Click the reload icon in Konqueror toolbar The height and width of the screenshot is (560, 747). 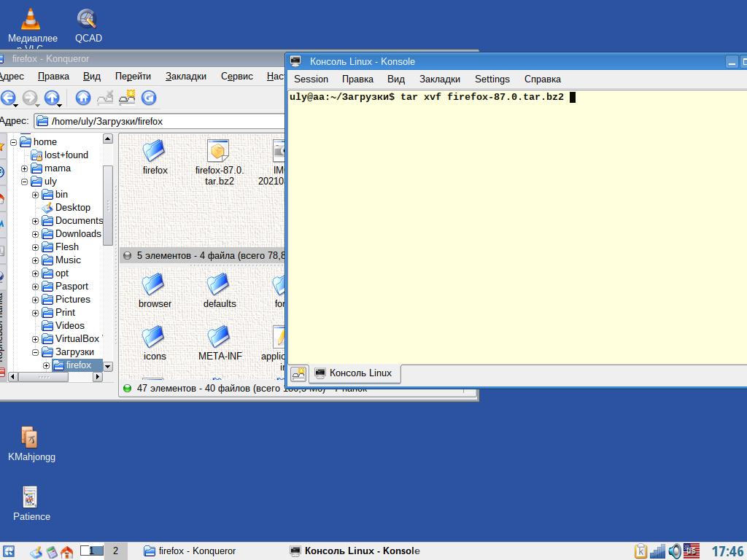(x=149, y=98)
